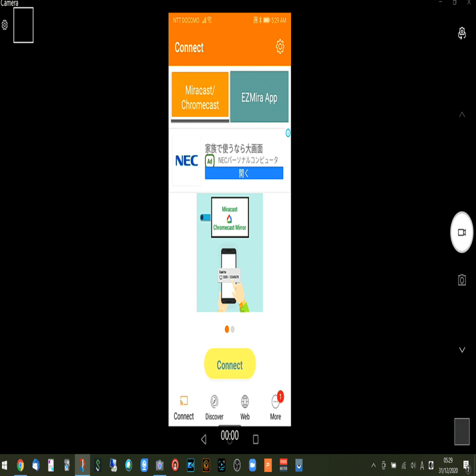The height and width of the screenshot is (476, 476).
Task: Open the settings gear in Connect header
Action: point(280,47)
